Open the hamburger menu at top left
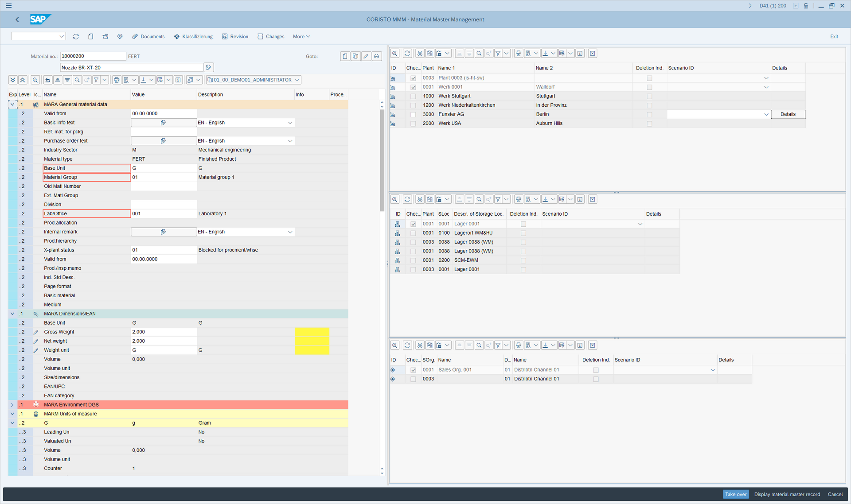This screenshot has width=851, height=504. (9, 6)
